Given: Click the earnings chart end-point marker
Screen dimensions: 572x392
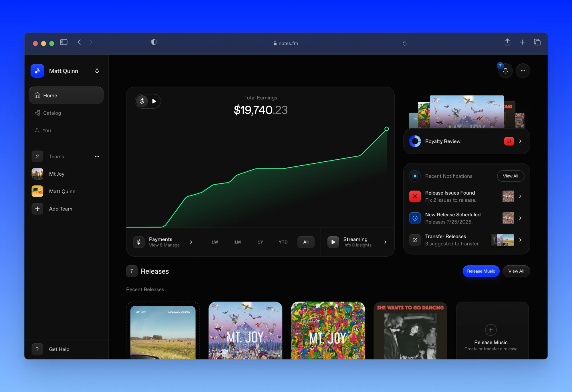Looking at the screenshot, I should point(387,129).
